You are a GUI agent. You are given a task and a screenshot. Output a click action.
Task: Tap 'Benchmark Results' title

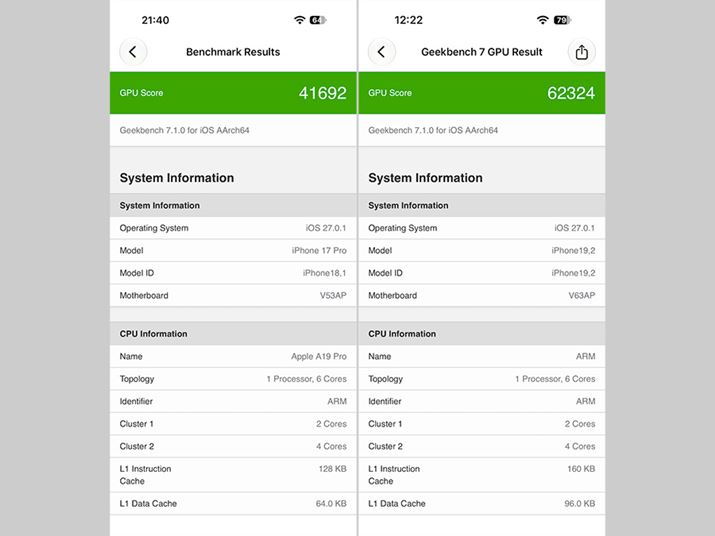(233, 52)
